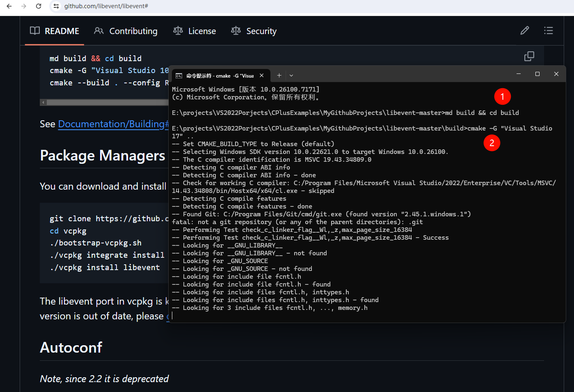Close the command prompt tab

coord(262,76)
